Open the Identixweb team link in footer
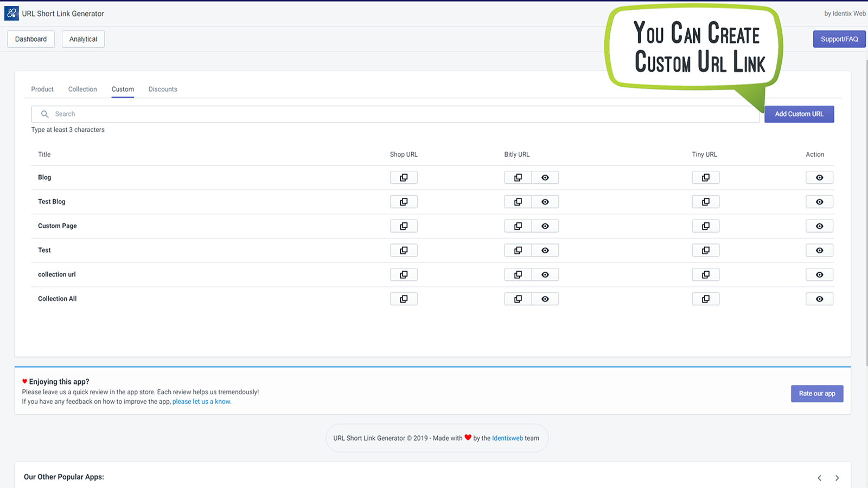Image resolution: width=868 pixels, height=488 pixels. point(507,438)
